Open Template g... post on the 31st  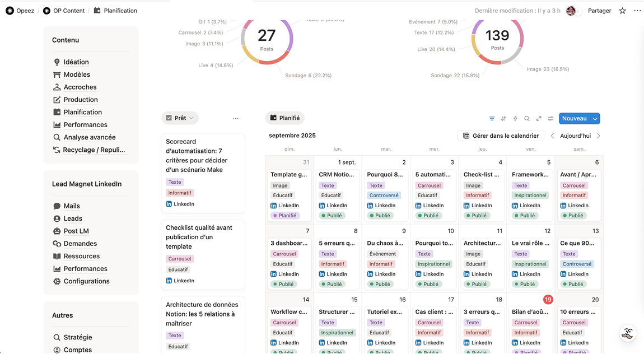coord(289,195)
